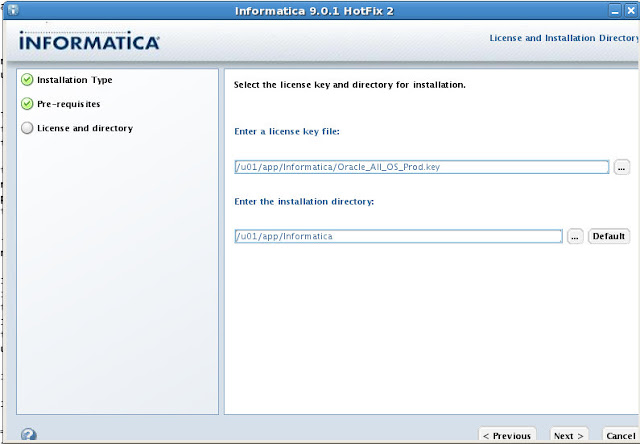Click the installer window title bar icon
Screen dimensions: 640x444
(13, 10)
